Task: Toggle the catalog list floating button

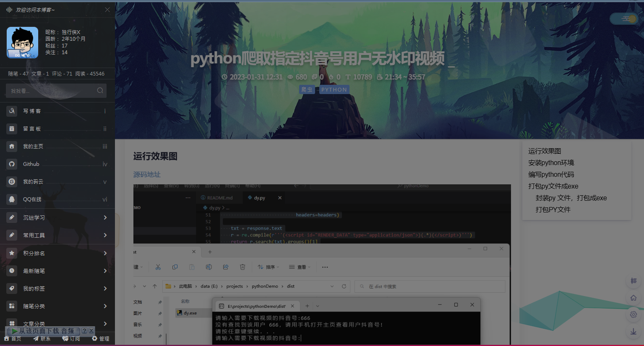Action: 634,281
